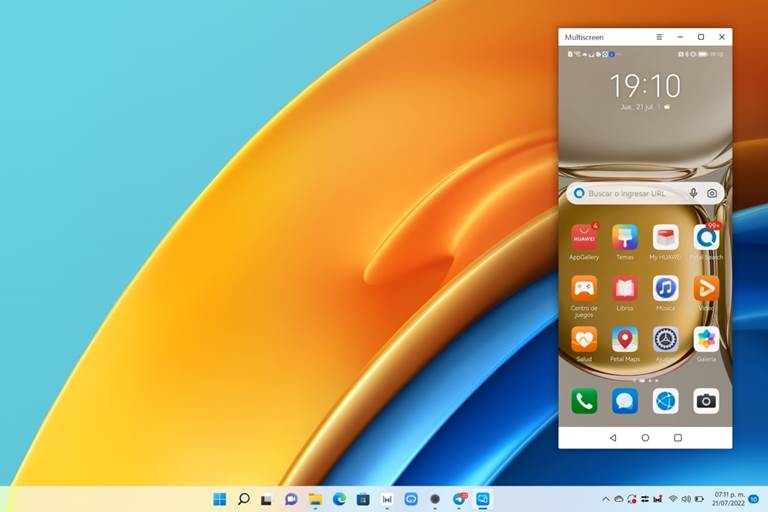The image size is (768, 512).
Task: Open the Petal Search app
Action: (706, 238)
